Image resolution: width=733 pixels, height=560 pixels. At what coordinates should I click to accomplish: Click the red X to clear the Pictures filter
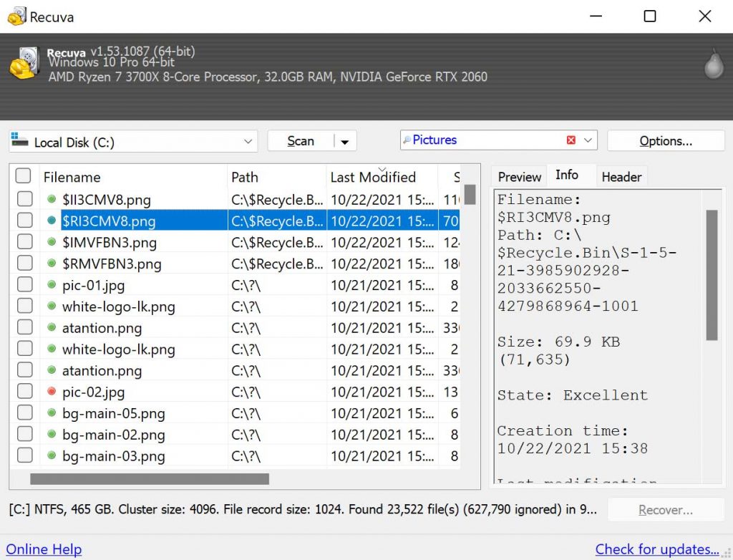pyautogui.click(x=571, y=140)
